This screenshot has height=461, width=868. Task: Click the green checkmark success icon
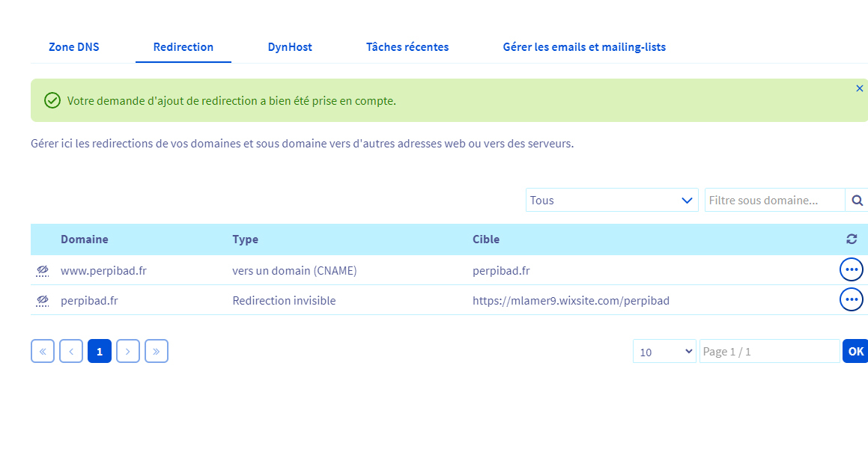[52, 101]
